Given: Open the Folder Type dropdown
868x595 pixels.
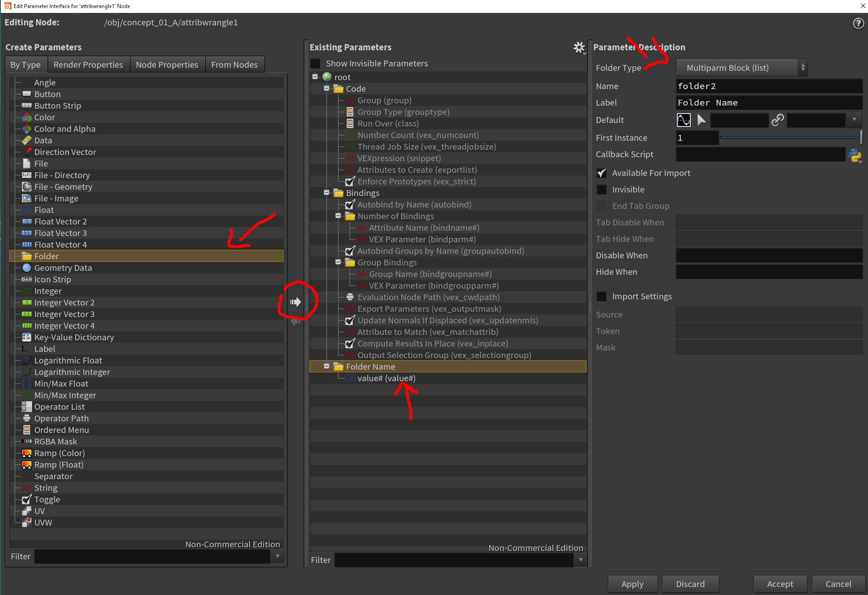Looking at the screenshot, I should [741, 68].
